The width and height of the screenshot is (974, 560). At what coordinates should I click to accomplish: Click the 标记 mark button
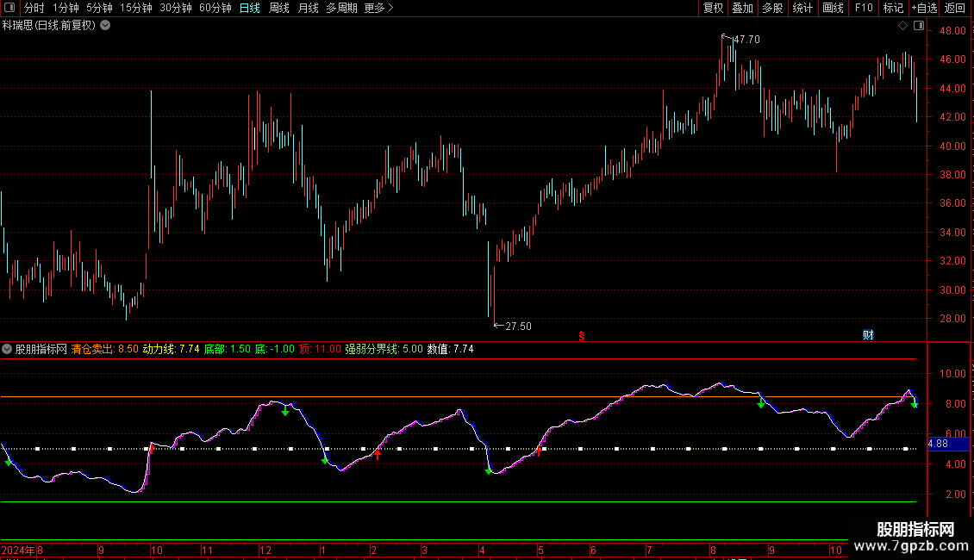[893, 8]
